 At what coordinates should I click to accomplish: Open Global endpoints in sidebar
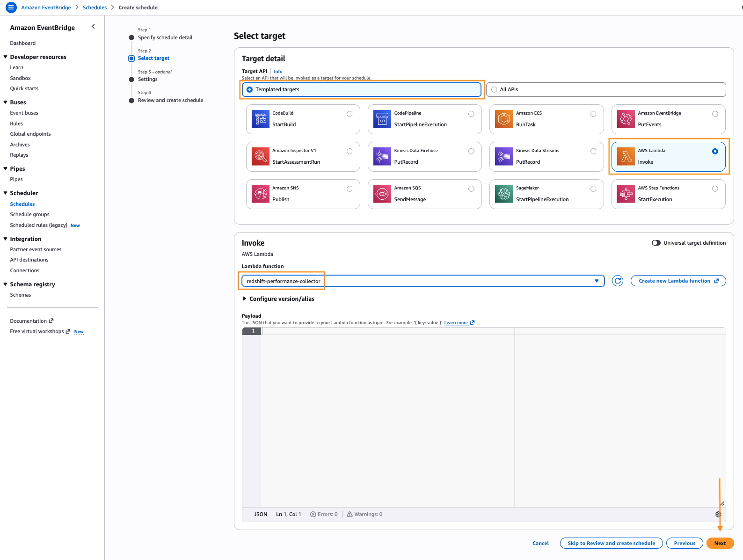30,134
